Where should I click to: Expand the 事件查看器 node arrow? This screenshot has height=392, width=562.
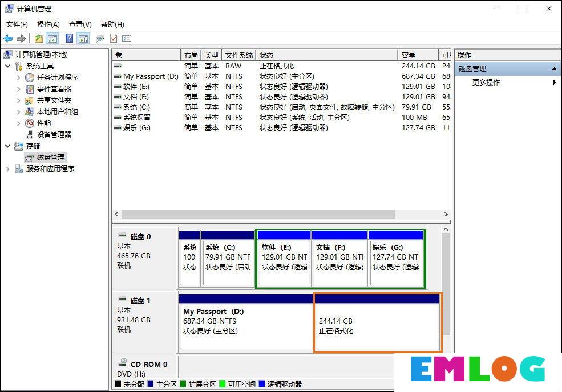coord(19,89)
